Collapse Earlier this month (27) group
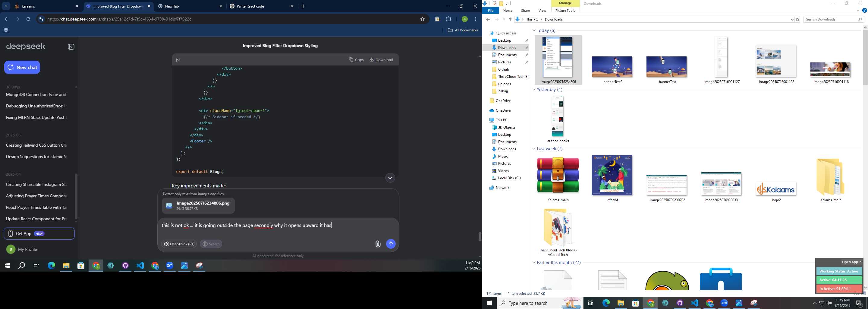 point(534,263)
